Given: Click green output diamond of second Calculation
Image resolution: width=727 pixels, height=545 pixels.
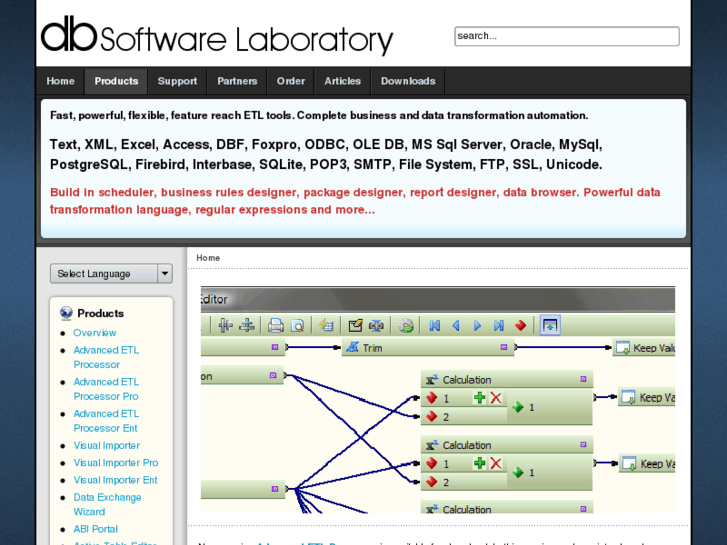Looking at the screenshot, I should [518, 473].
